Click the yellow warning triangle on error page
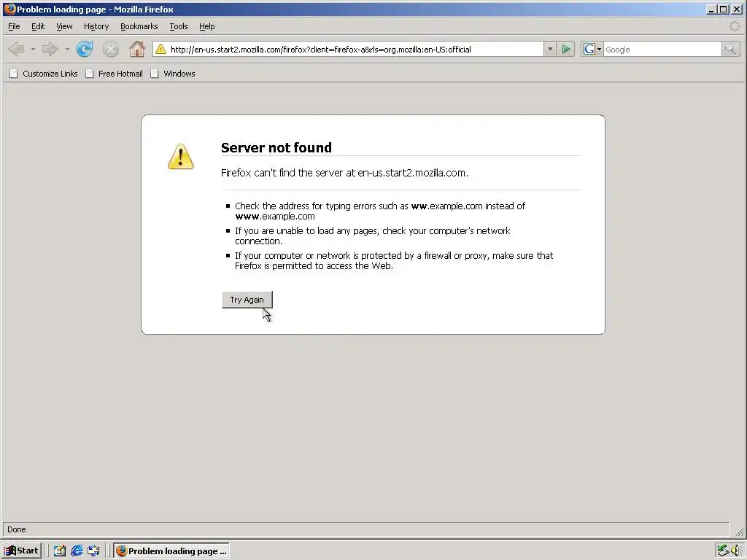 pyautogui.click(x=181, y=157)
